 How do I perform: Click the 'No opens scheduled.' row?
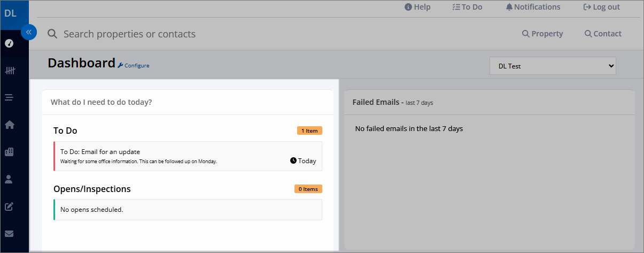coord(188,210)
